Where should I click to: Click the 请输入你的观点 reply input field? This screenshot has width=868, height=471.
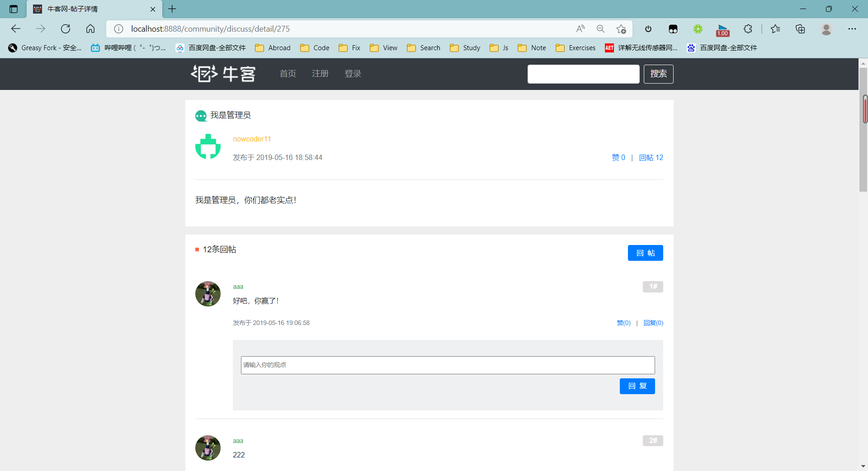click(448, 365)
